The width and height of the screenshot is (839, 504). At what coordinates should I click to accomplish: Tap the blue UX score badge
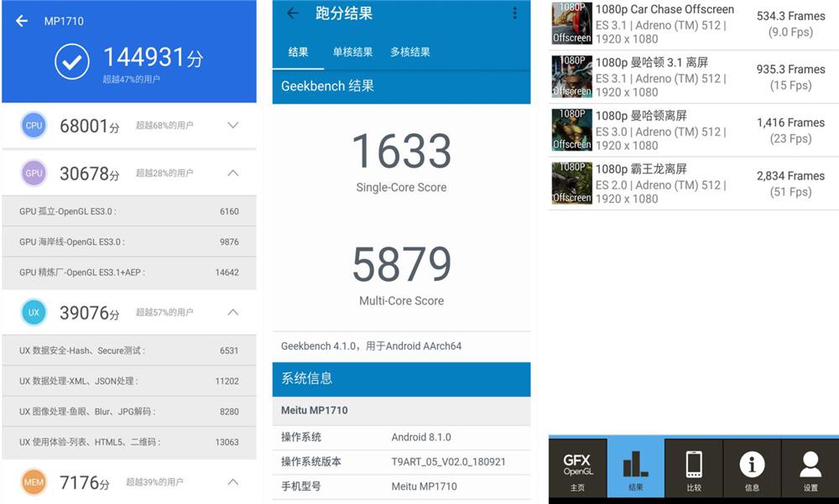click(x=34, y=313)
